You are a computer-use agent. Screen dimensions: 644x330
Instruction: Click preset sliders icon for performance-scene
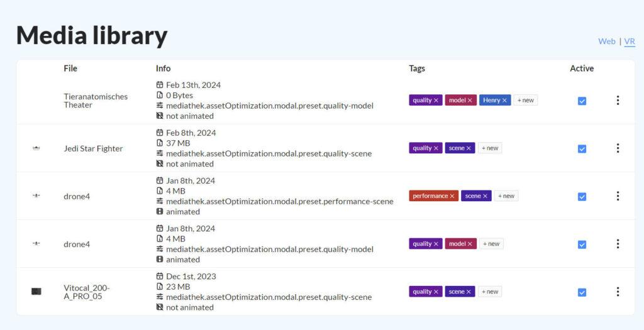(x=160, y=201)
